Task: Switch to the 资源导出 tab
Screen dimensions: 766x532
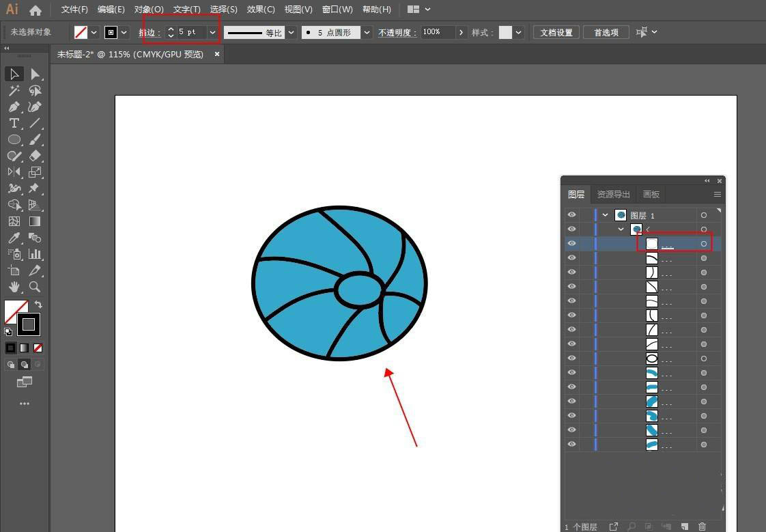Action: [x=614, y=195]
